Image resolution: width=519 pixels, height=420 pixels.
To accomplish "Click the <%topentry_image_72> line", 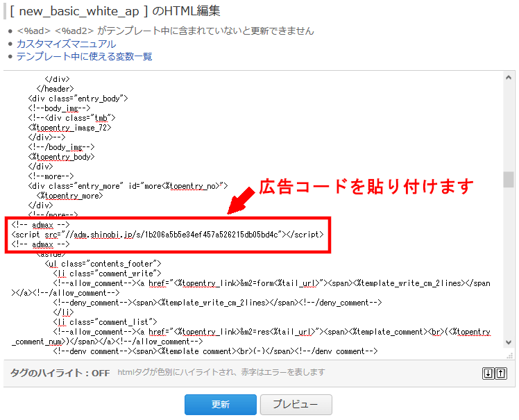I will (70, 128).
